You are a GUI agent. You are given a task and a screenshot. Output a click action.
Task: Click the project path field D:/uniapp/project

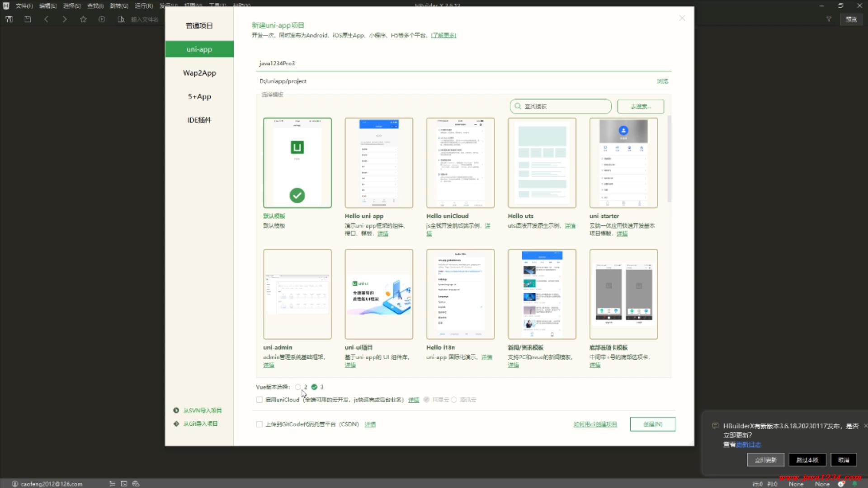click(454, 81)
